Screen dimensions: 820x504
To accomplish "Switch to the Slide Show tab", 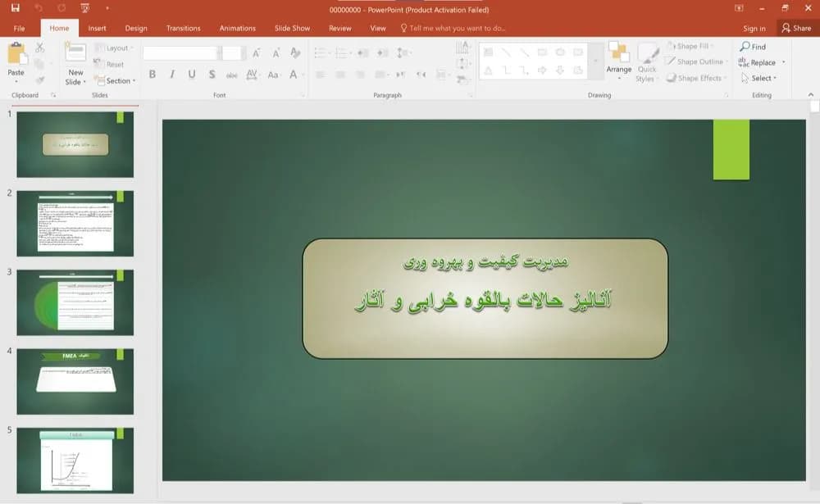I will [293, 28].
